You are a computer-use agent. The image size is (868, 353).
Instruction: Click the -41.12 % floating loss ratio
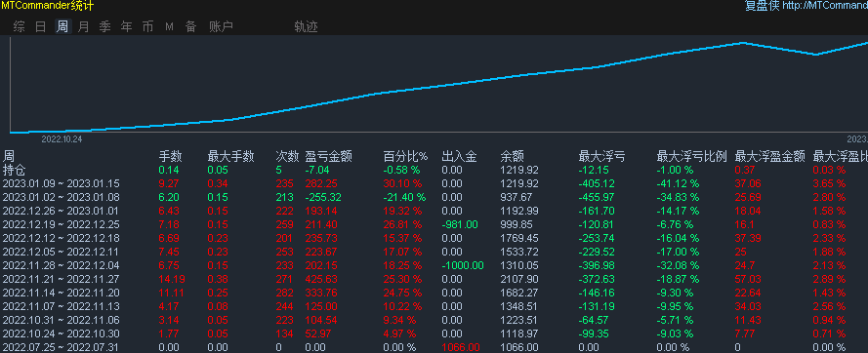pos(679,183)
